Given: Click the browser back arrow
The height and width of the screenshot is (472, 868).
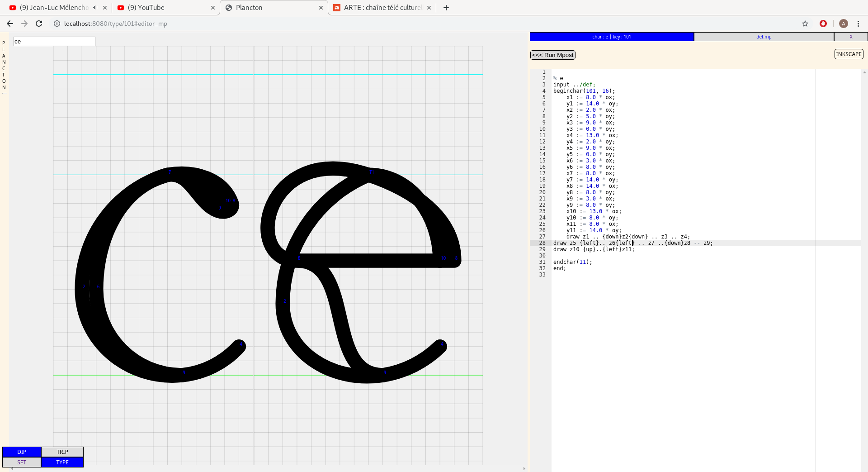Looking at the screenshot, I should tap(10, 24).
